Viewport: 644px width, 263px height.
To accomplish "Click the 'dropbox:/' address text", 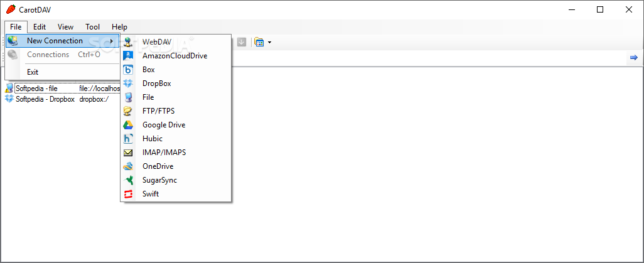I will point(94,99).
